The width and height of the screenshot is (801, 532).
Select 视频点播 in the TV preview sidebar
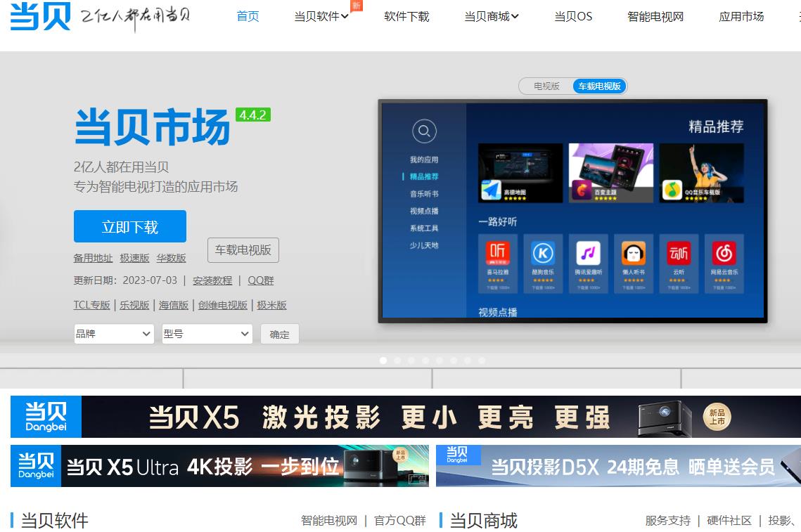coord(424,211)
